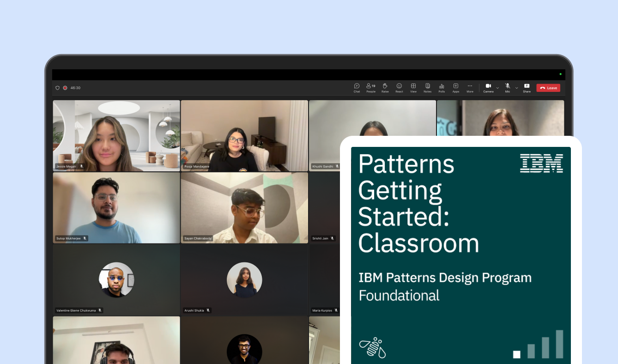Click Valentine Ekene Chukwuma's profile avatar

pos(116,279)
